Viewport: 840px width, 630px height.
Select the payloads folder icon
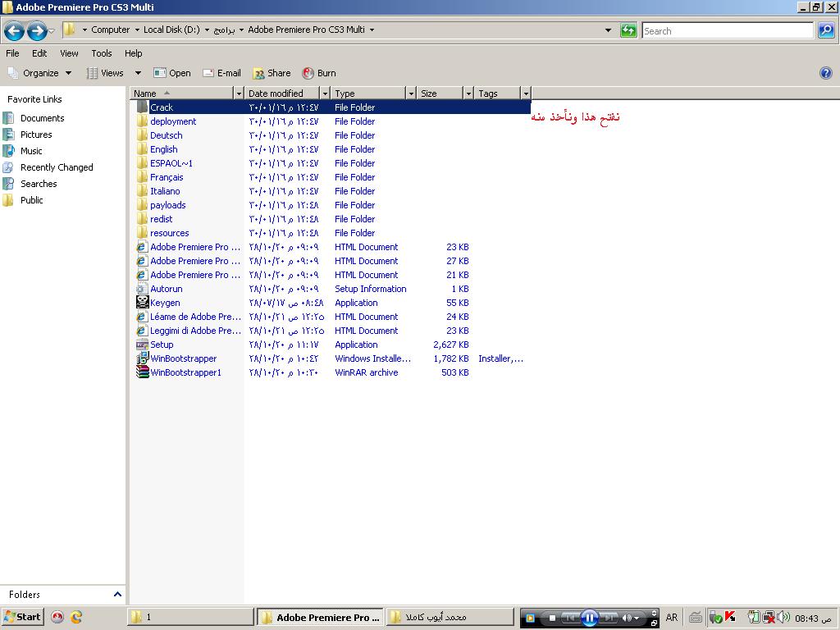pos(142,204)
